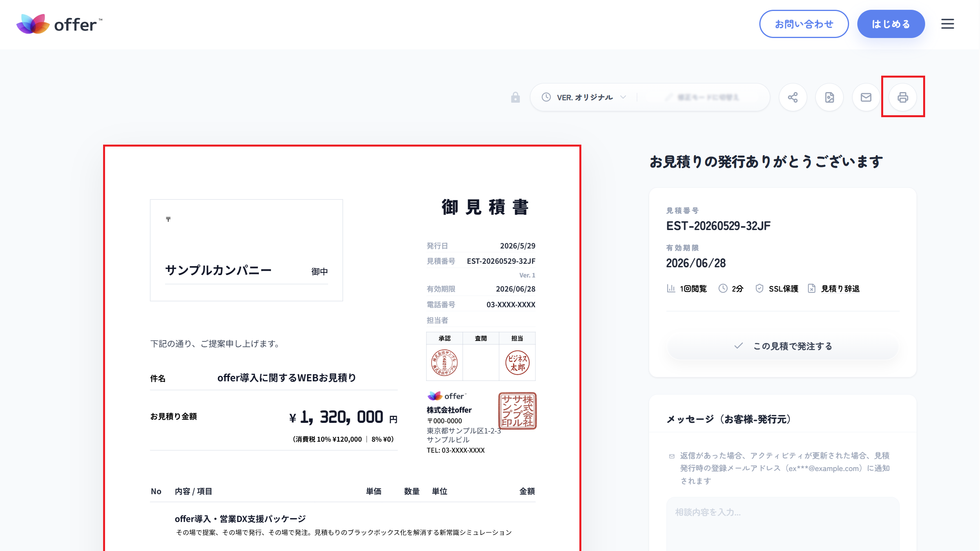Screen dimensions: 980x551
Task: Click the 相談内容を入力 message input field
Action: [782, 524]
